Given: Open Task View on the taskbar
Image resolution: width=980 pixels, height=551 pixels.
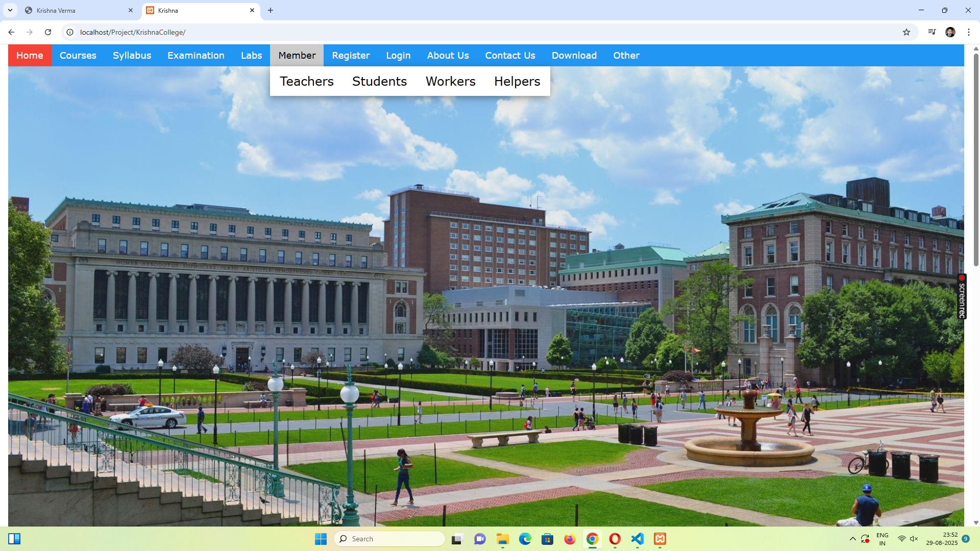Looking at the screenshot, I should (457, 539).
